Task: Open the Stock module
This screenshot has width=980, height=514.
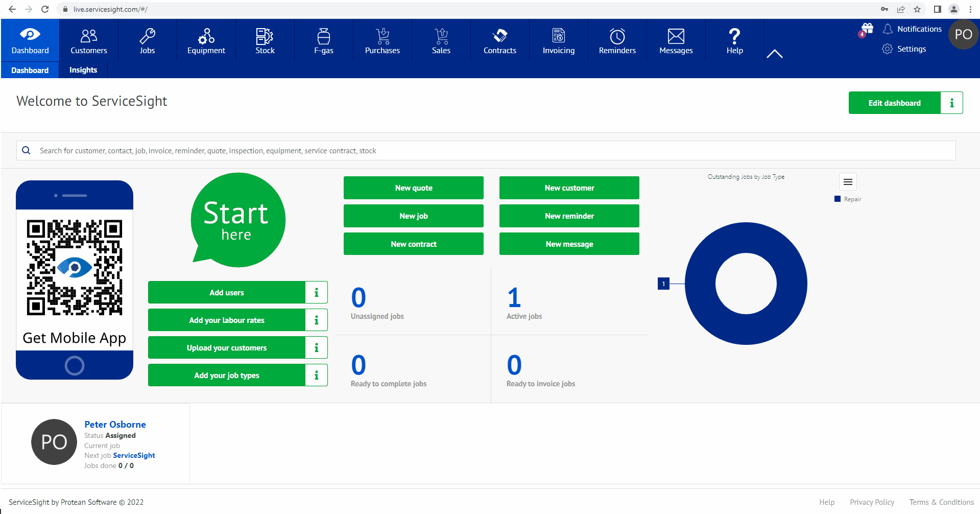Action: [265, 40]
